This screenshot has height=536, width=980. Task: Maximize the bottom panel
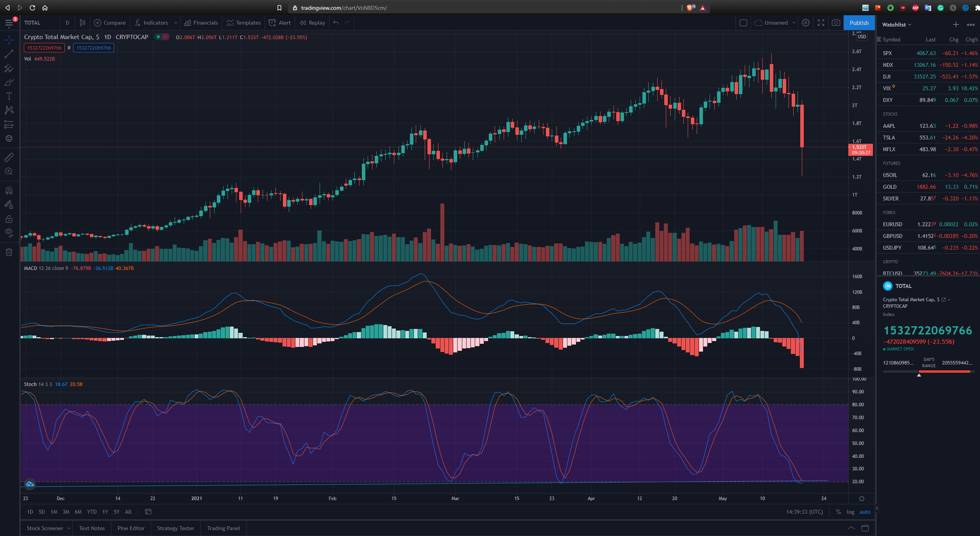click(865, 528)
